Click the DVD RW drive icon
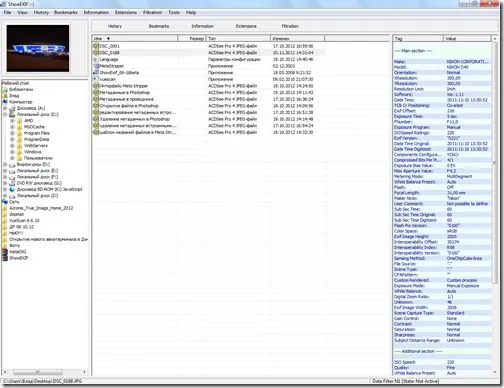 click(12, 183)
